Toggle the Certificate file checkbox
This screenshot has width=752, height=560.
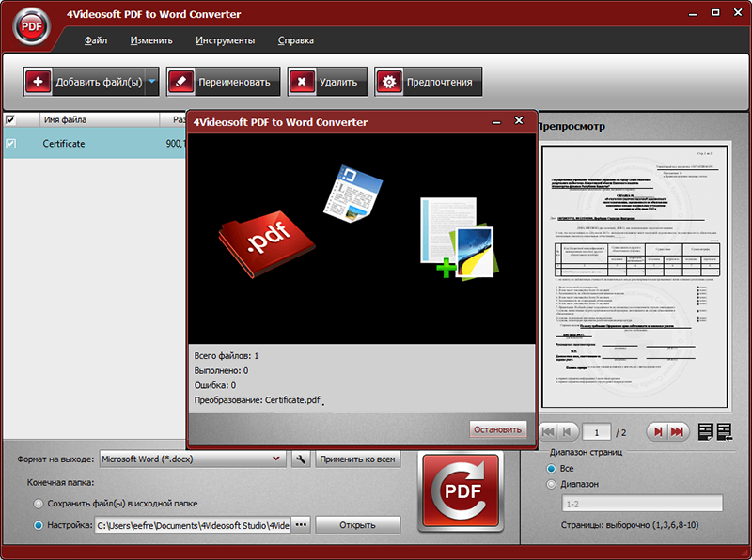[10, 144]
